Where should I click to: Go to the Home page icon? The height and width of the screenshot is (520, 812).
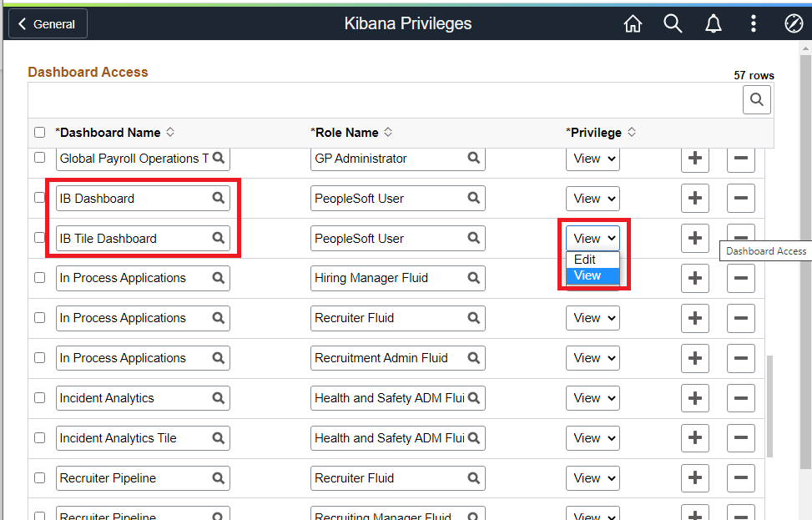[x=633, y=24]
